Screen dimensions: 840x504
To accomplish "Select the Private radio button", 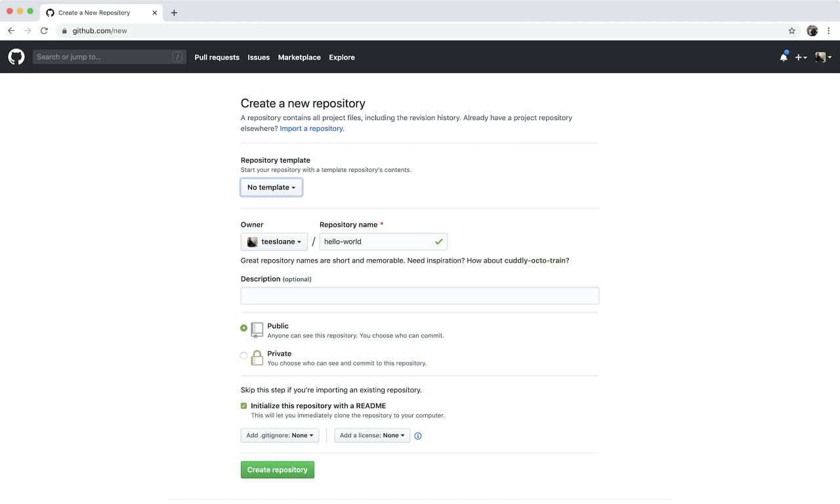I will click(244, 356).
